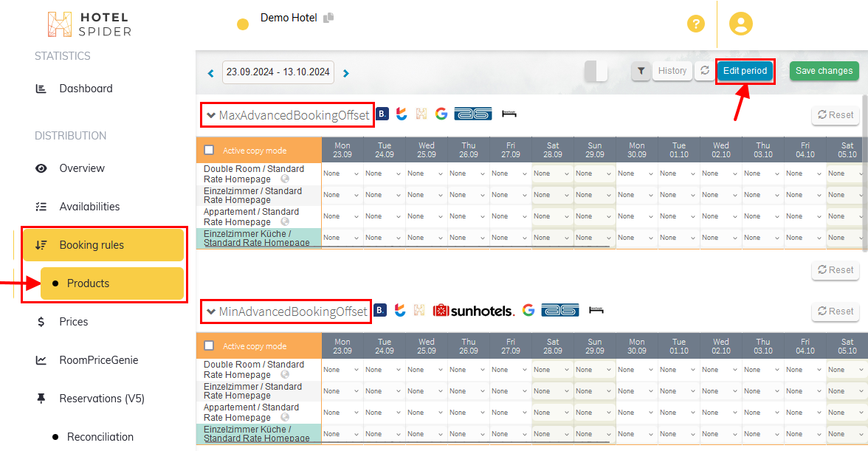Viewport: 868px width, 451px height.
Task: Collapse the MinAdvancedBookingOffset section
Action: tap(211, 311)
